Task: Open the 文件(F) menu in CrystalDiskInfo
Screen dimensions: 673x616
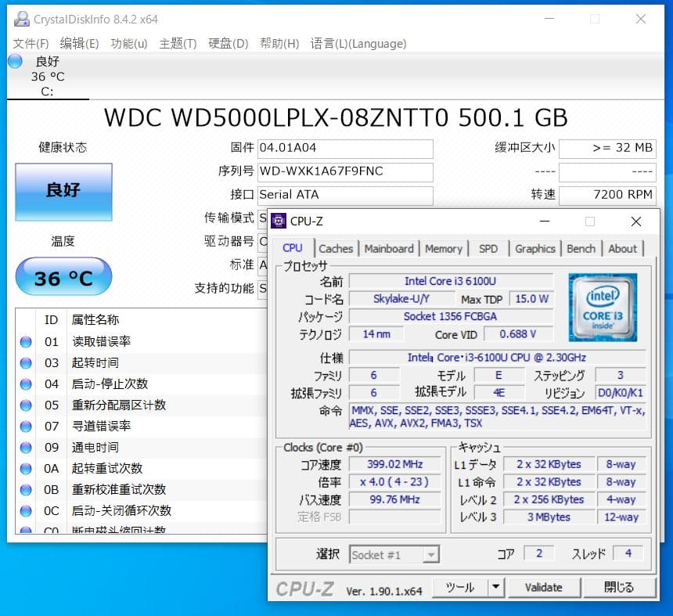Action: 31,43
